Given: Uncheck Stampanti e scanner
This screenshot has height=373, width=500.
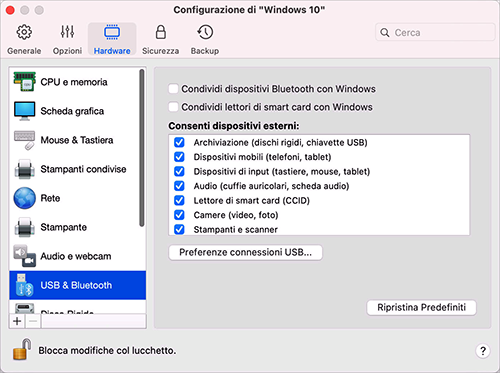Looking at the screenshot, I should [x=179, y=229].
